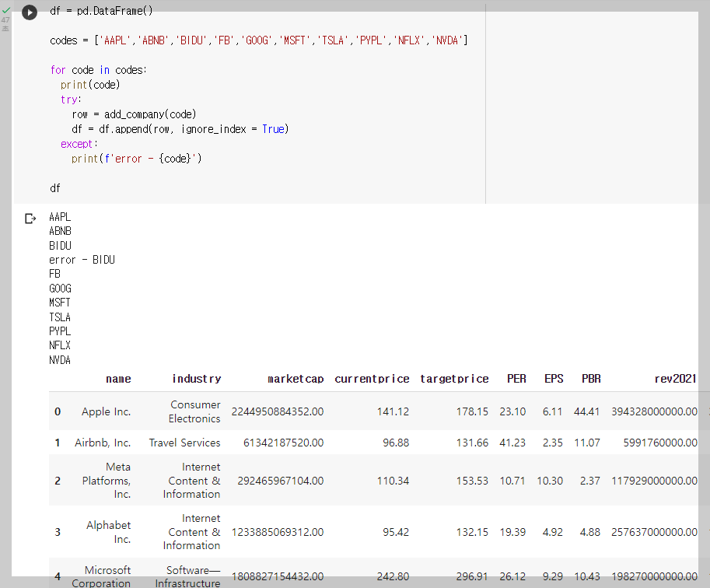Screen dimensions: 710x588
Task: Click the 'Consumer Electronics' industry cell
Action: [x=194, y=411]
